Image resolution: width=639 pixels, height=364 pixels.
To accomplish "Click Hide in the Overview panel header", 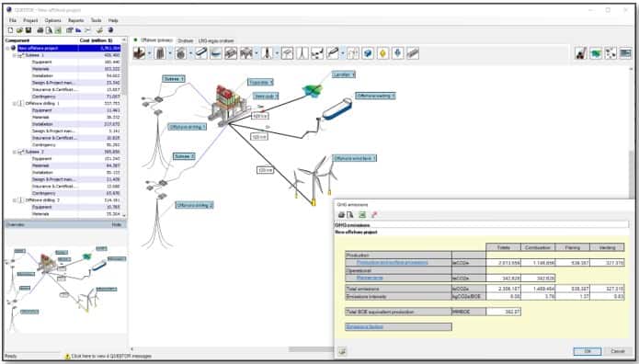I will (117, 224).
